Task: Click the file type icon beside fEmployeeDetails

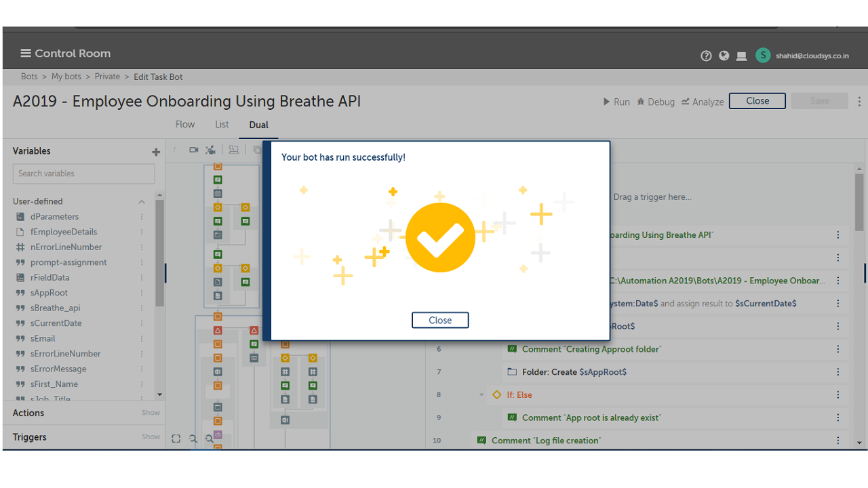Action: [20, 232]
